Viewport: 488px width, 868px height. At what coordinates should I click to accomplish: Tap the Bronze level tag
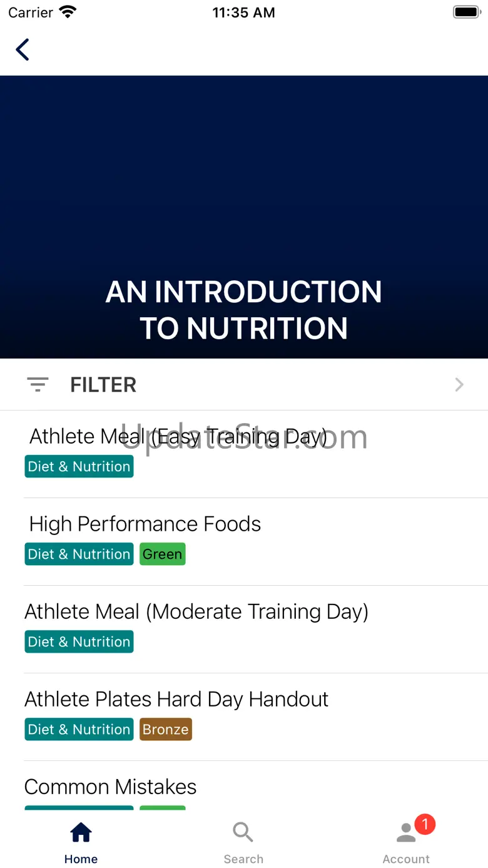pos(166,729)
